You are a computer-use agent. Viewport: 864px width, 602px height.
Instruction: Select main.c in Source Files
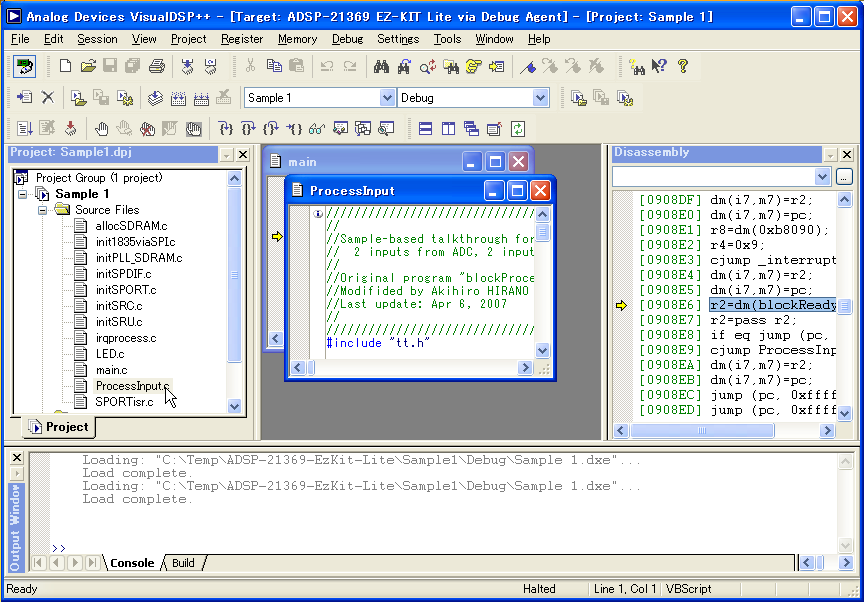111,370
